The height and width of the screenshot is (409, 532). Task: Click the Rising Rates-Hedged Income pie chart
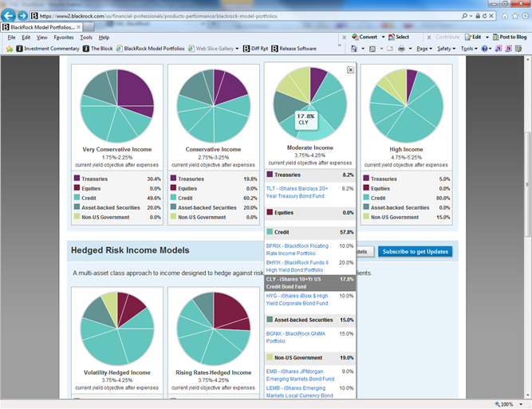pos(214,328)
